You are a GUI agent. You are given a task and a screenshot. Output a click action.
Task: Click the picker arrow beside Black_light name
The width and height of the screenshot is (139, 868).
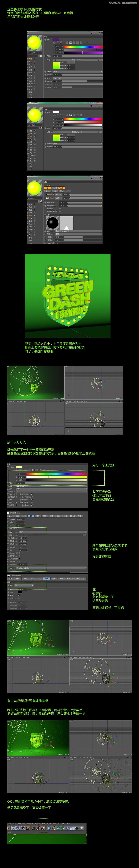click(41, 56)
